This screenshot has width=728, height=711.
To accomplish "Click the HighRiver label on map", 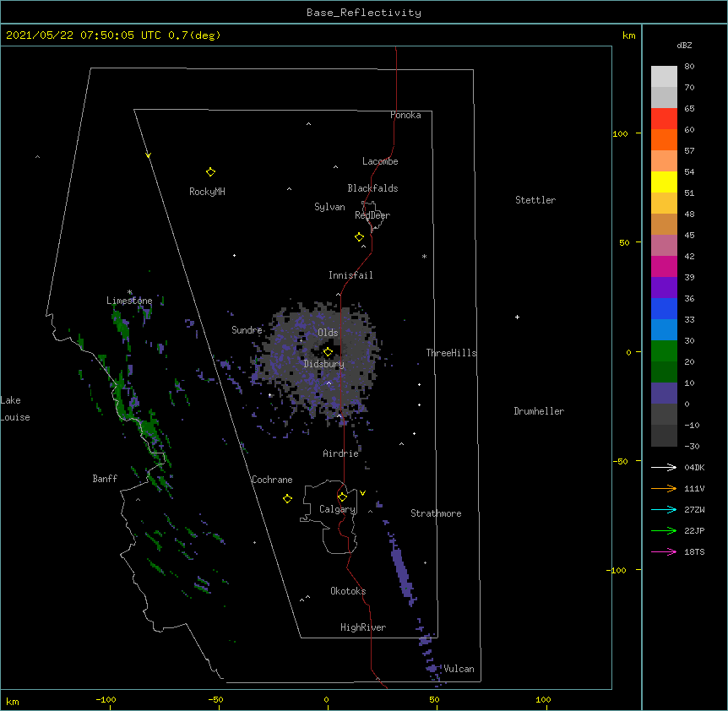I will [363, 627].
